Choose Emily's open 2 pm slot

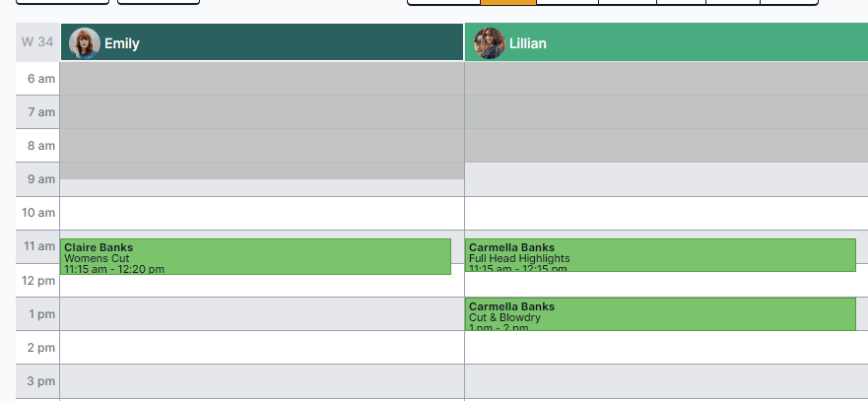click(x=262, y=347)
